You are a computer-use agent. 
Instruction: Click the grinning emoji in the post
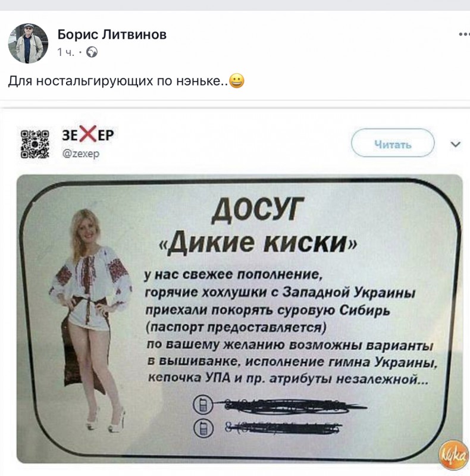[237, 81]
